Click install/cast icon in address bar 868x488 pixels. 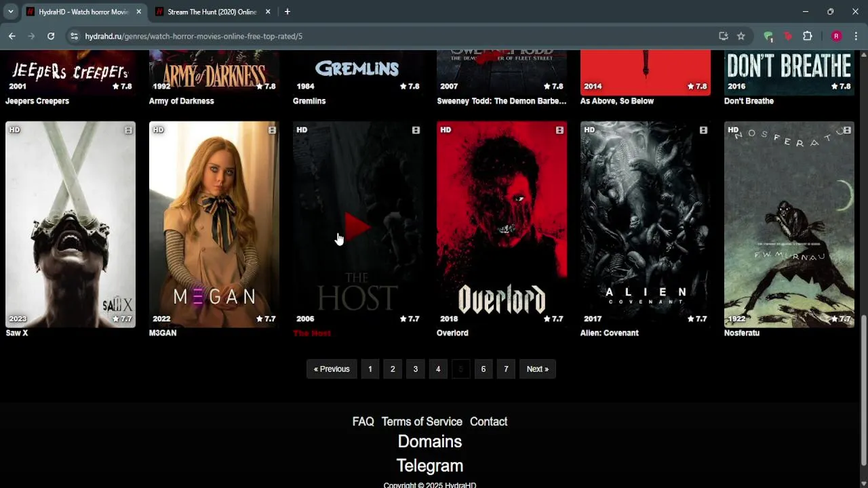coord(724,36)
